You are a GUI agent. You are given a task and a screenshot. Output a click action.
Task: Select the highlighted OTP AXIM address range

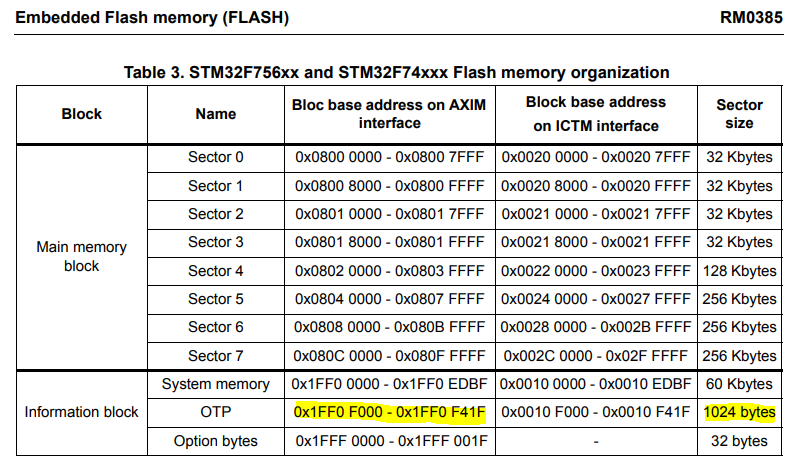click(x=389, y=412)
